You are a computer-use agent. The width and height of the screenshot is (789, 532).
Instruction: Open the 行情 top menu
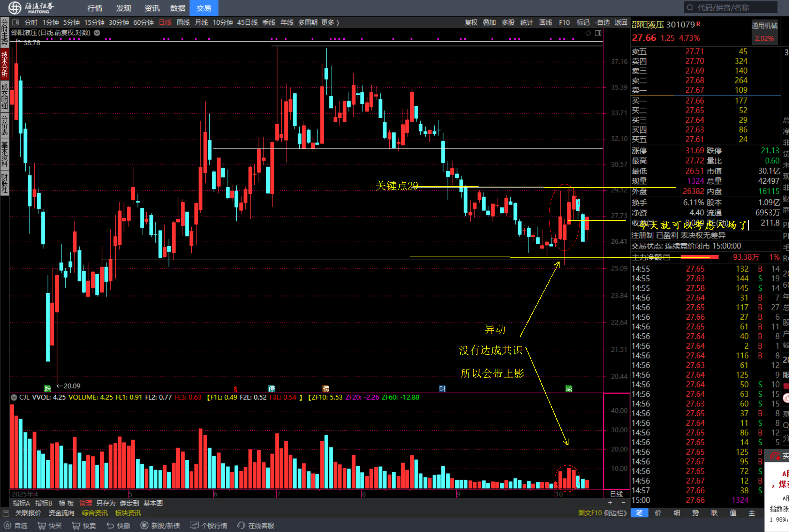pyautogui.click(x=95, y=8)
